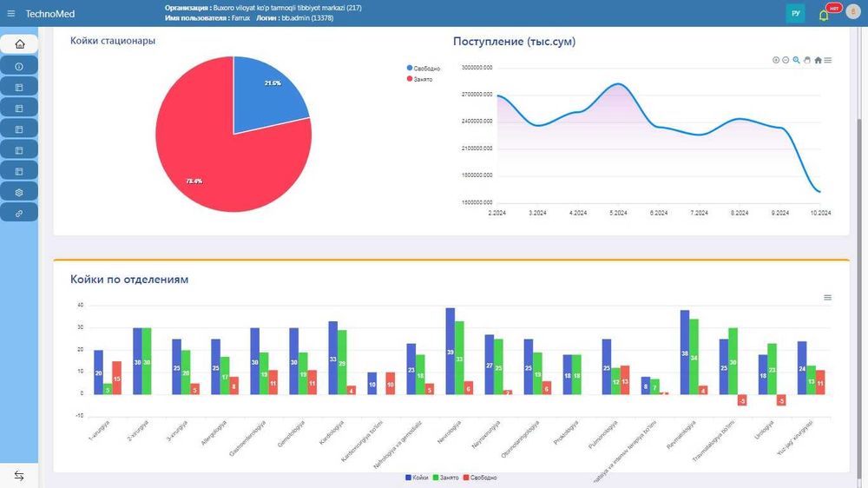The width and height of the screenshot is (868, 488).
Task: Open the Поступление chart export menu
Action: tap(827, 60)
